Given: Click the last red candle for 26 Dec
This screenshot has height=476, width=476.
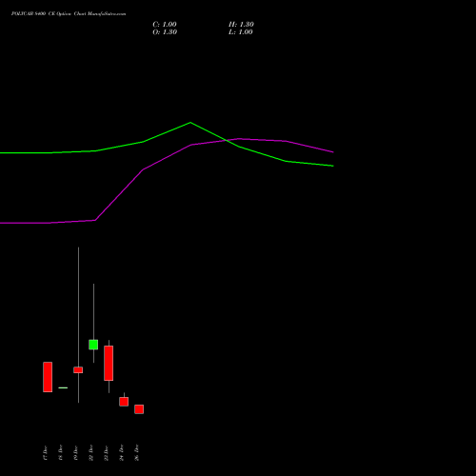Looking at the screenshot, I should (x=139, y=409).
